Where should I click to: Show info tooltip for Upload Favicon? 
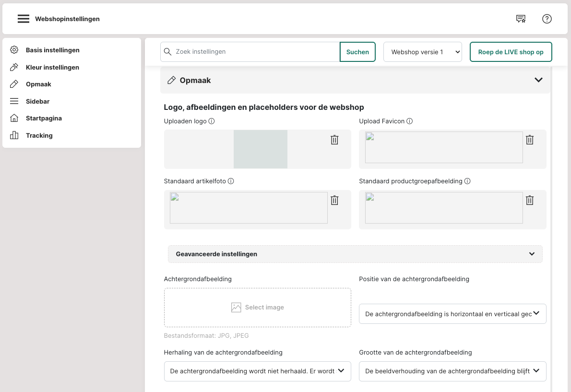coord(409,121)
